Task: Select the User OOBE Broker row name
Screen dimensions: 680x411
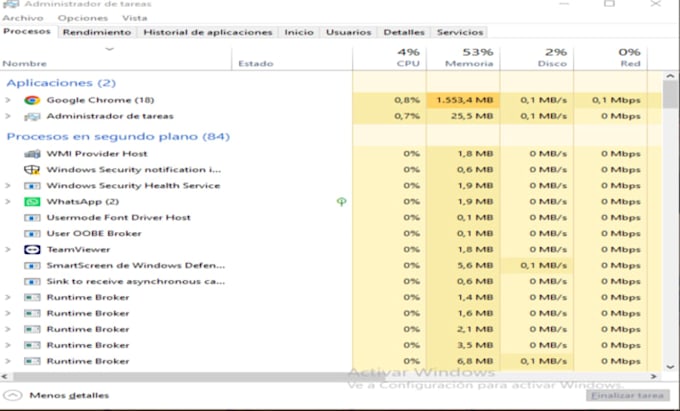Action: [x=94, y=234]
